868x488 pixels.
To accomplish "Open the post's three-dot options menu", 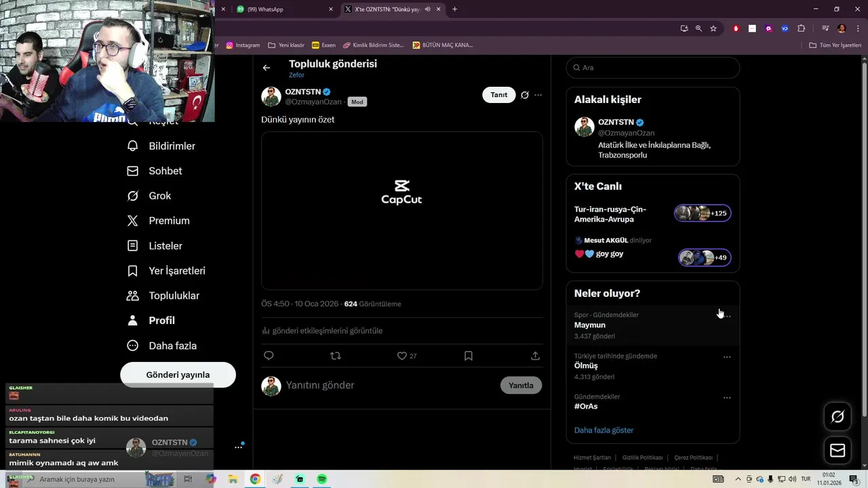I will (538, 95).
